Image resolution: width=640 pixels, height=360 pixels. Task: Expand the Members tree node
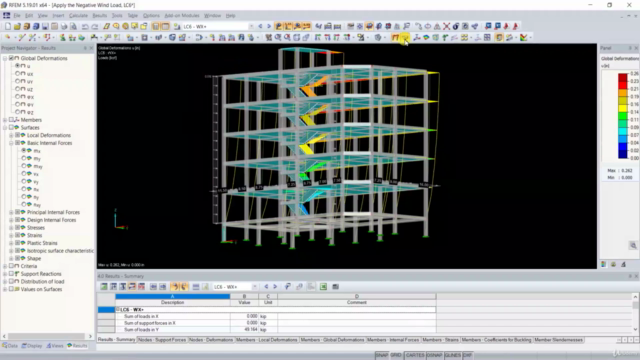pyautogui.click(x=5, y=120)
